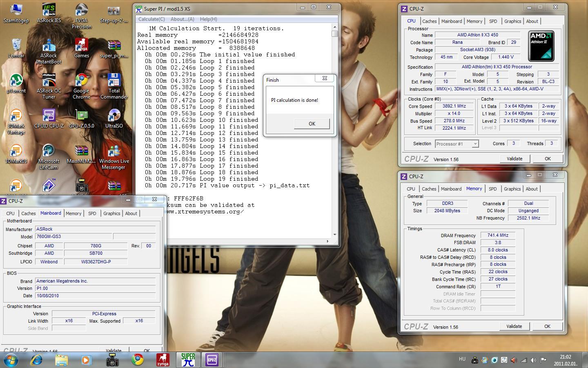Click the Windows Start orb
588x368 pixels.
11,360
